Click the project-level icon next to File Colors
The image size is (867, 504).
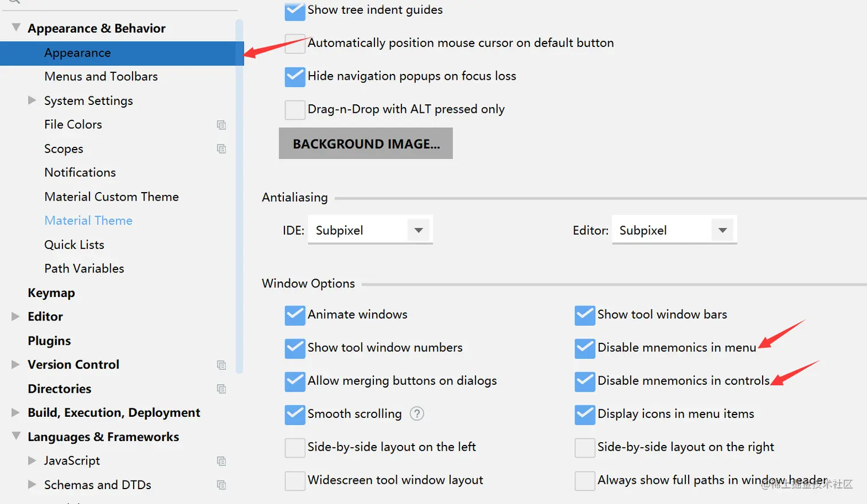(x=221, y=125)
